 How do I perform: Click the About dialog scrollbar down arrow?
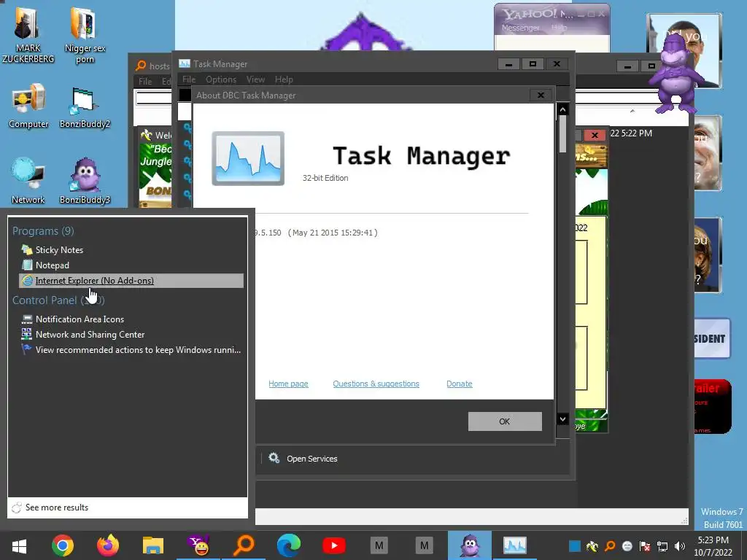(x=562, y=419)
